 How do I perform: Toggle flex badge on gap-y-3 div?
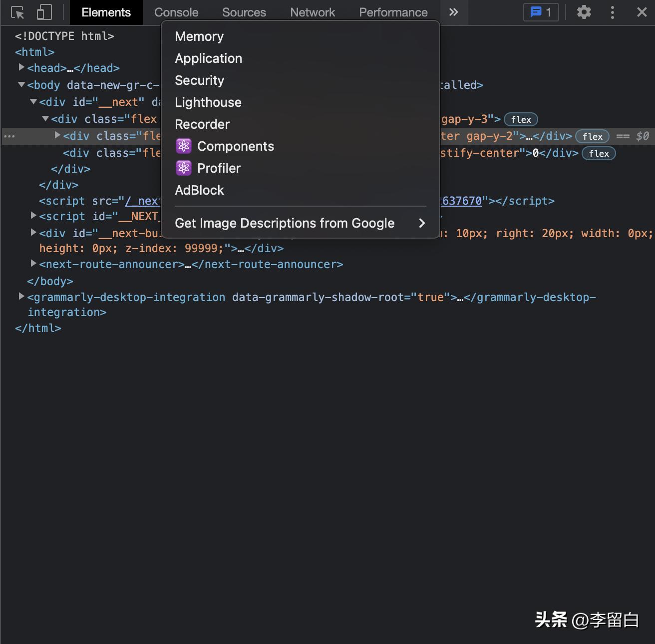tap(521, 120)
